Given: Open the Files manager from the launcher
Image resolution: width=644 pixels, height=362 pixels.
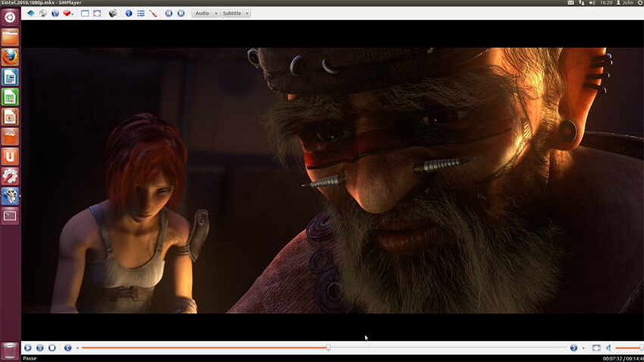Looking at the screenshot, I should pos(10,37).
